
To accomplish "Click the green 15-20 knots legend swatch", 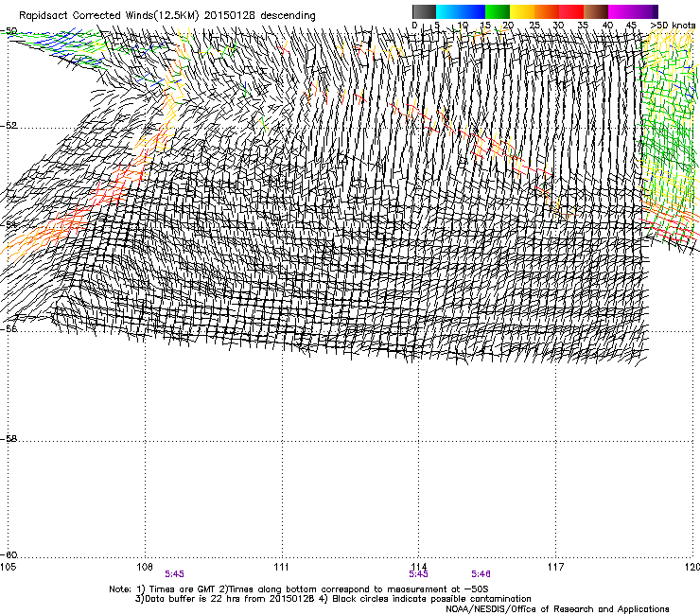I will tap(497, 11).
